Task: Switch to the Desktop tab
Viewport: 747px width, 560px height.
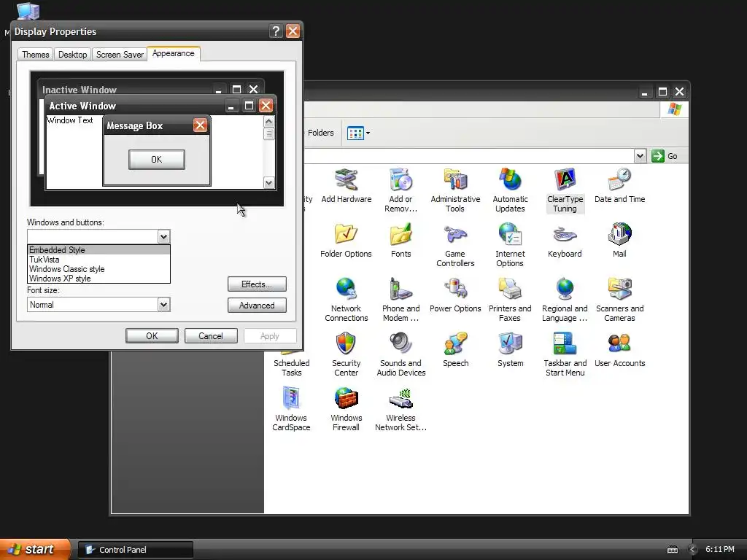Action: tap(72, 54)
